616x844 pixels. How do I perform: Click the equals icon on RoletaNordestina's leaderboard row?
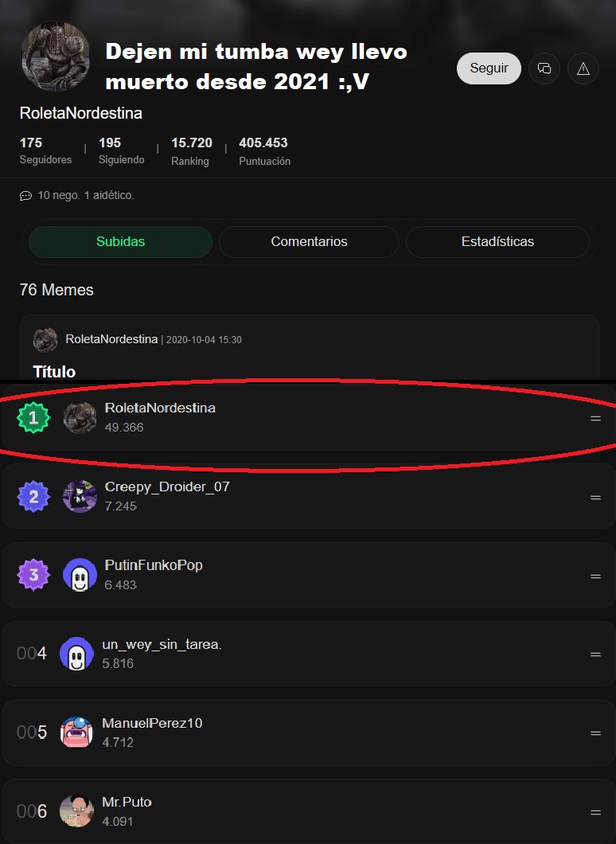tap(596, 417)
